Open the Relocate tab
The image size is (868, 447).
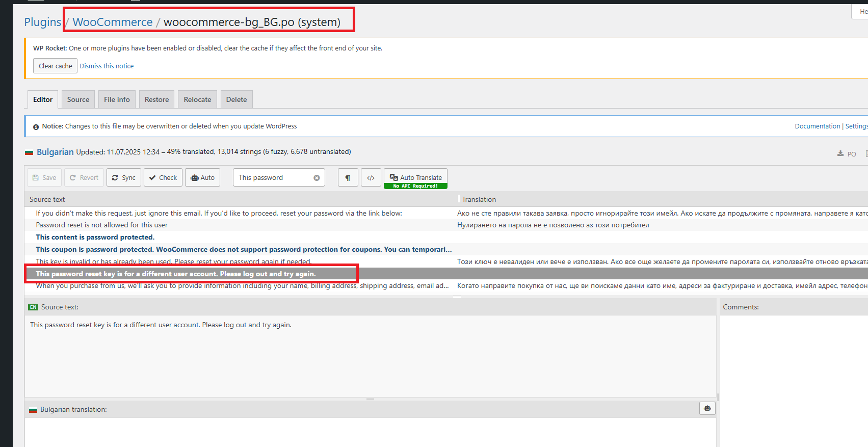pyautogui.click(x=198, y=99)
